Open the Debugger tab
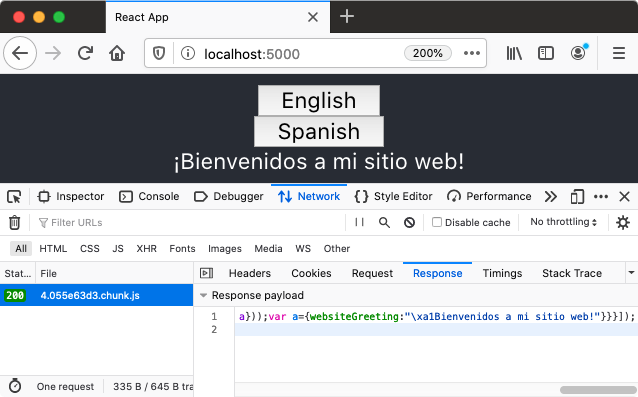638x397 pixels. (229, 197)
